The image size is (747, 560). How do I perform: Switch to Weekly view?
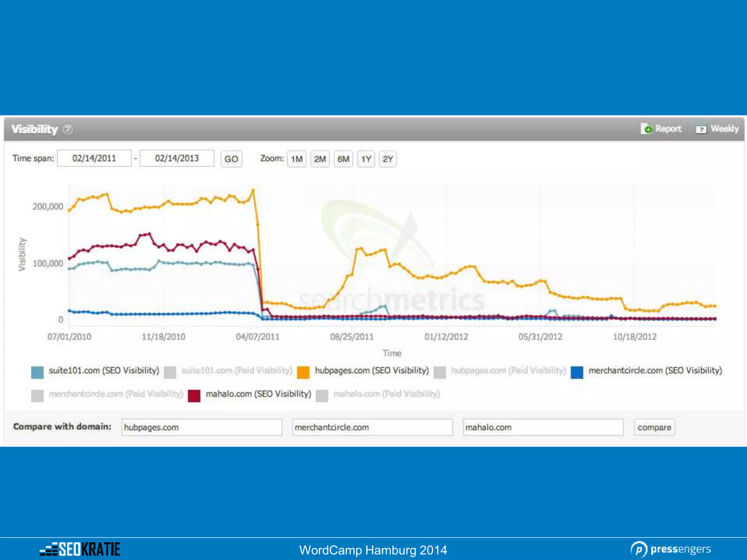pyautogui.click(x=724, y=129)
